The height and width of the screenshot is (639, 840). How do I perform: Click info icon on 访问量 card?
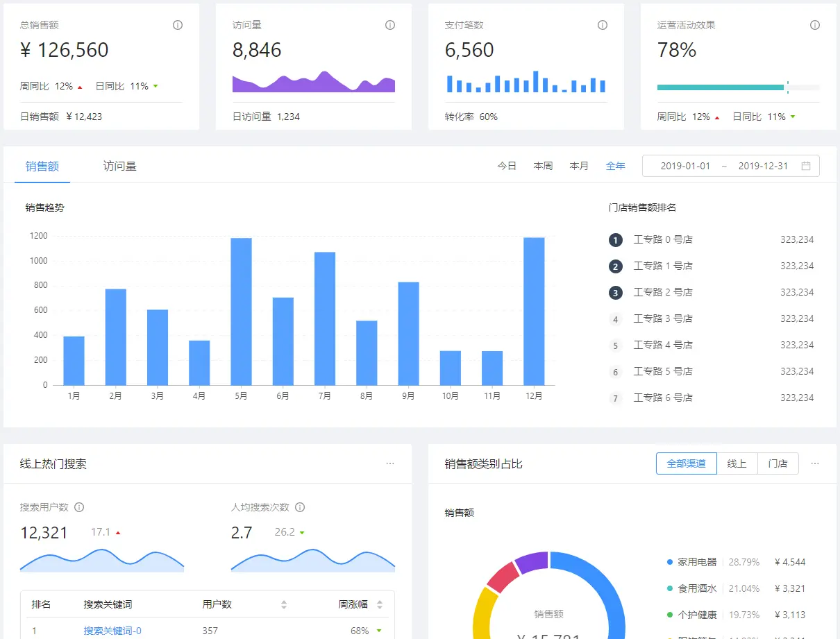point(390,25)
